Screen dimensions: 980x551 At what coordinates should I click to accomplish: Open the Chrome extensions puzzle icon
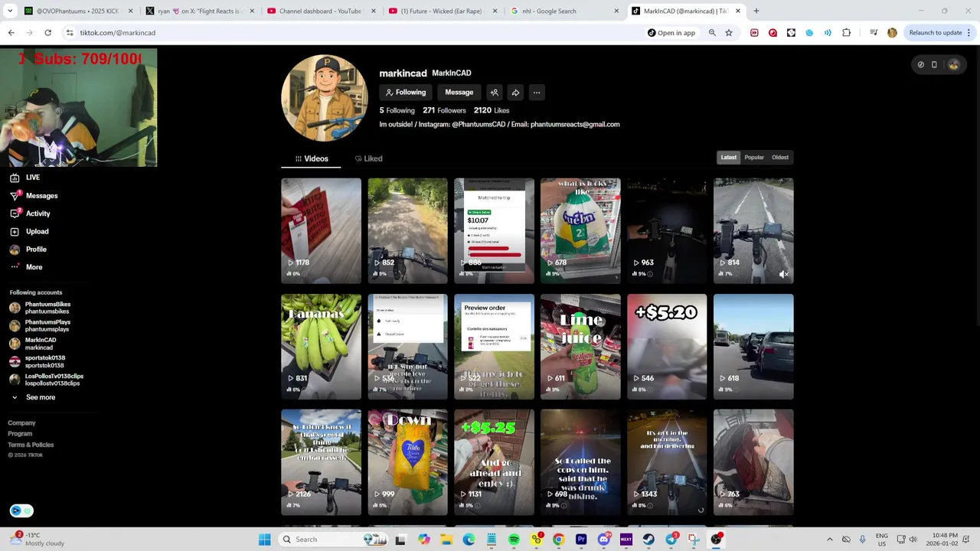click(x=846, y=33)
